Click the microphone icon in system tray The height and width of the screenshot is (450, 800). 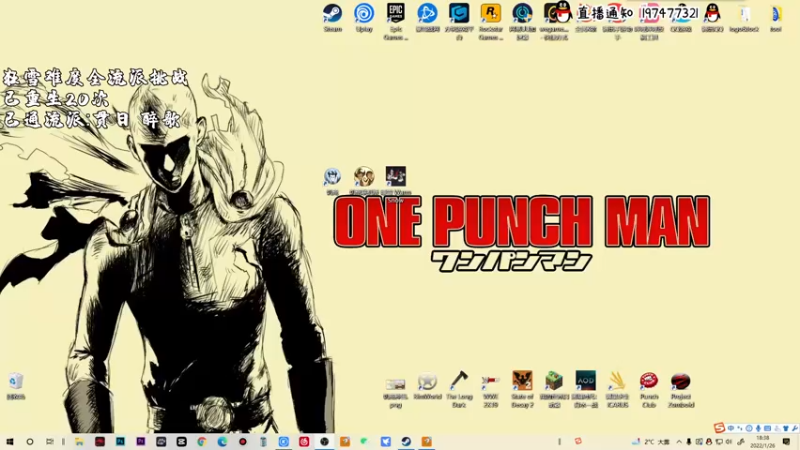pos(689,442)
